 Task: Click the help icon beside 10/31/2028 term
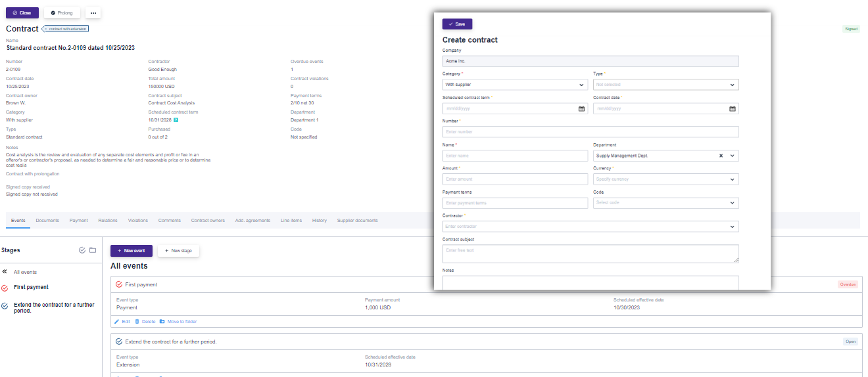click(x=176, y=120)
